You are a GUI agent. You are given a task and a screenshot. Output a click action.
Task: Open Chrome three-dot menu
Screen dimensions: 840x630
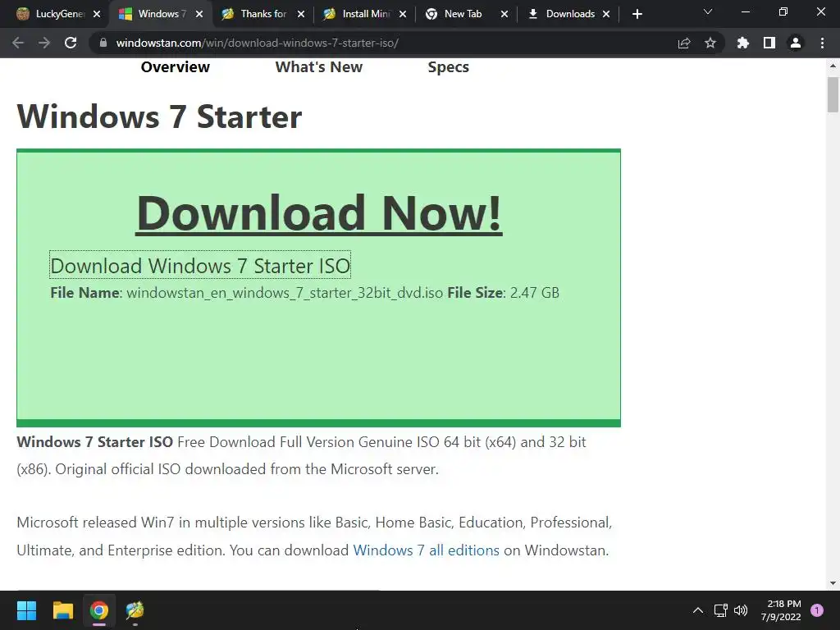coord(822,43)
